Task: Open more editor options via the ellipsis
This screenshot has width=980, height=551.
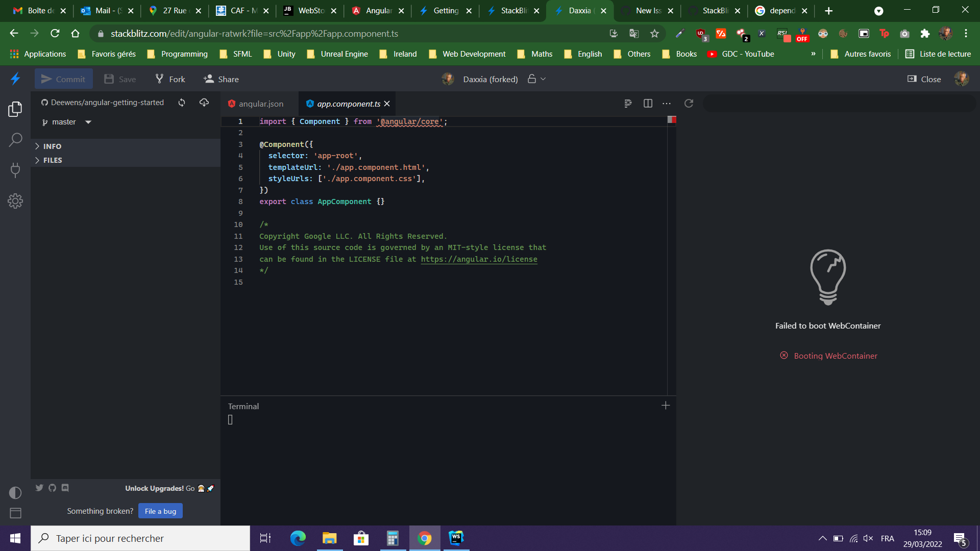Action: pos(667,103)
